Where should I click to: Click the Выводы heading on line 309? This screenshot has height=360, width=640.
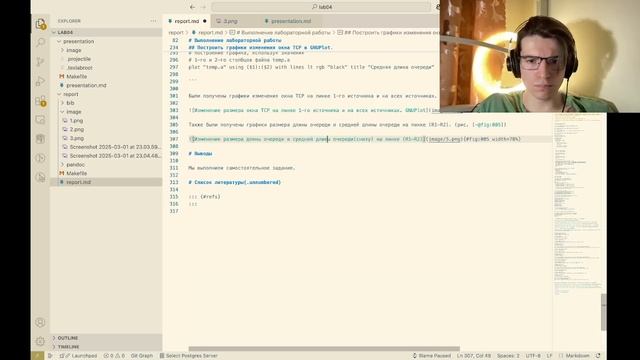(200, 153)
